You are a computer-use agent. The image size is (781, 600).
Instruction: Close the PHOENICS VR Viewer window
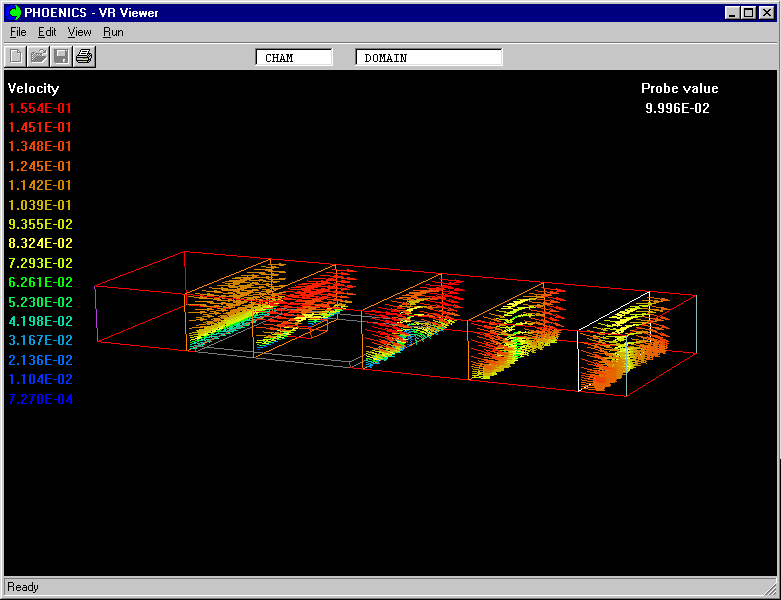pyautogui.click(x=767, y=13)
